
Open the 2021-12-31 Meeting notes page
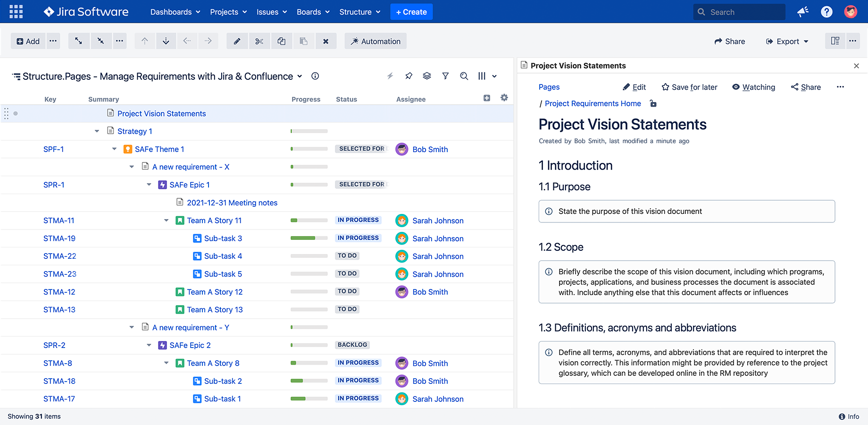pos(232,203)
